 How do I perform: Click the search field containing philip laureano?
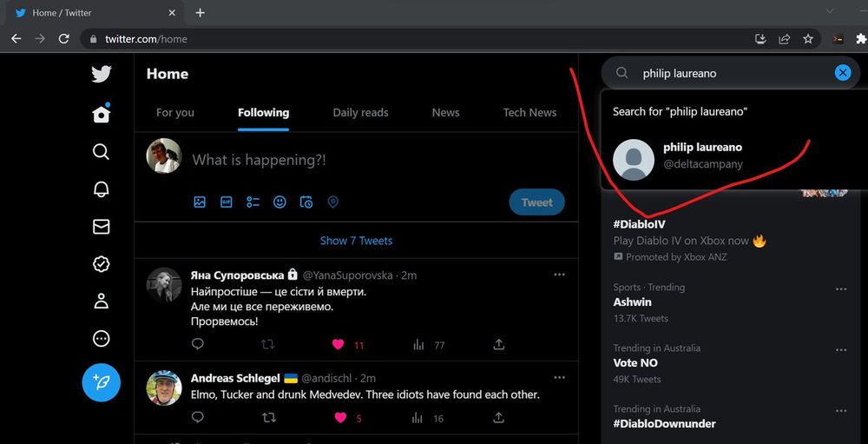731,73
